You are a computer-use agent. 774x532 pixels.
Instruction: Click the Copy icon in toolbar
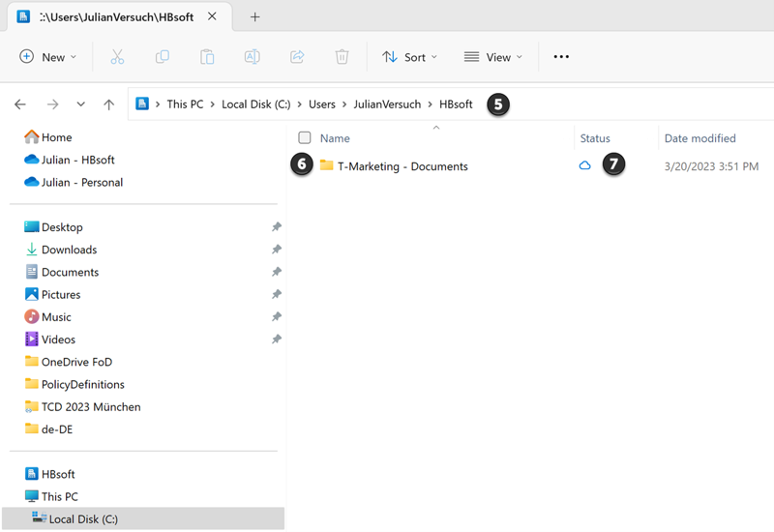click(x=163, y=57)
